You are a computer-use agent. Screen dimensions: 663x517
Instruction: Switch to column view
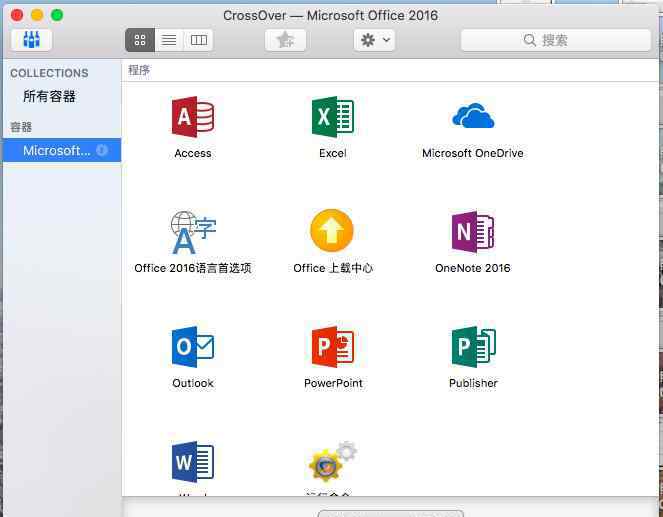click(198, 40)
